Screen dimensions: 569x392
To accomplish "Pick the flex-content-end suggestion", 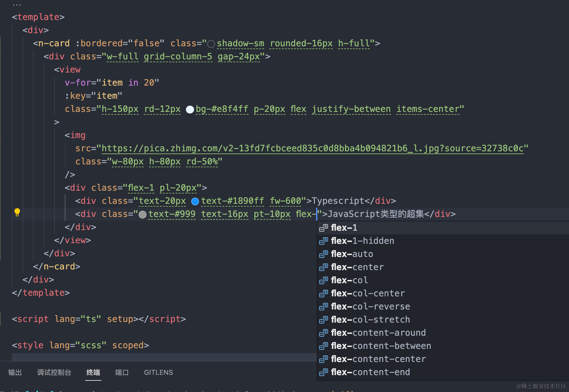I will [443, 372].
